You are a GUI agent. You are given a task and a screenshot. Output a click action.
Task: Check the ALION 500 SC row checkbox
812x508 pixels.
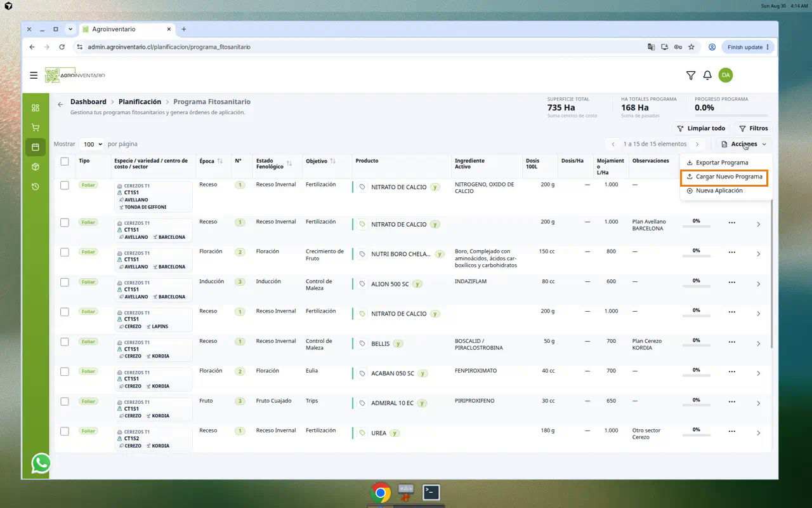coord(65,282)
